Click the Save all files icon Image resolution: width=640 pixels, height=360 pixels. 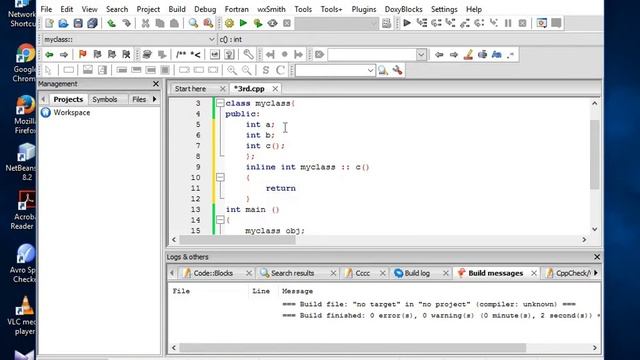pyautogui.click(x=92, y=23)
